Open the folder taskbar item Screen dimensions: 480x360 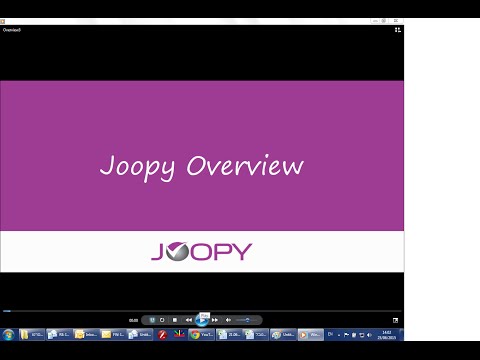pos(32,334)
